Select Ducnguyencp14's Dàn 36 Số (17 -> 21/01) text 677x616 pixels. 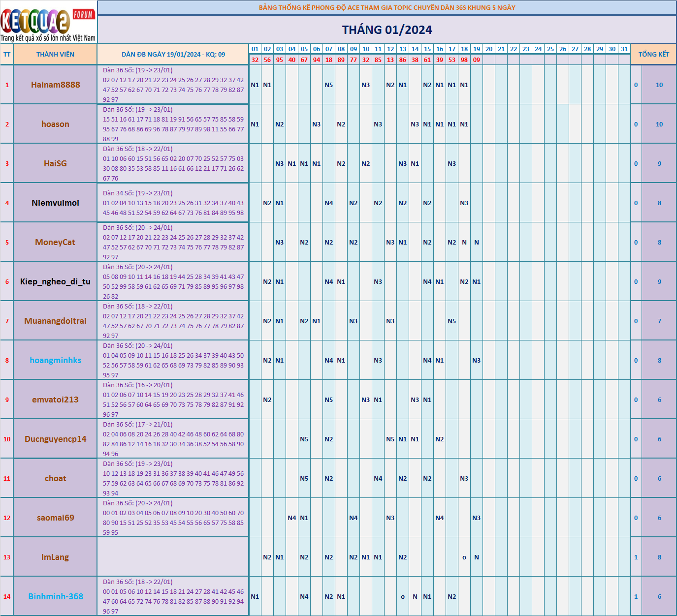tap(138, 424)
